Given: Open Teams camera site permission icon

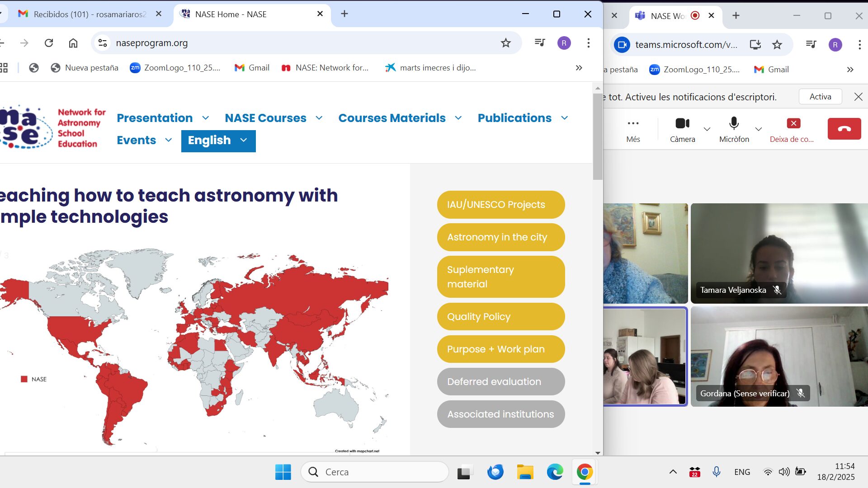Looking at the screenshot, I should point(622,45).
